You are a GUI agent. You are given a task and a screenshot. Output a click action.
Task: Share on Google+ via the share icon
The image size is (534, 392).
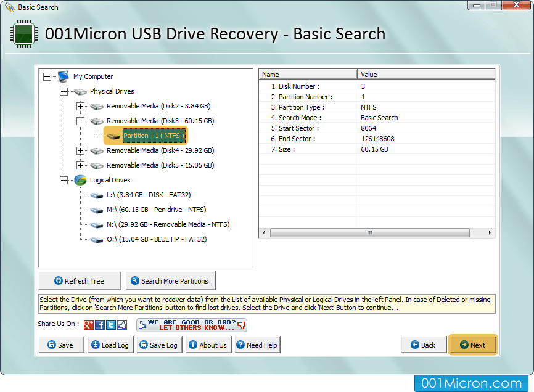89,325
